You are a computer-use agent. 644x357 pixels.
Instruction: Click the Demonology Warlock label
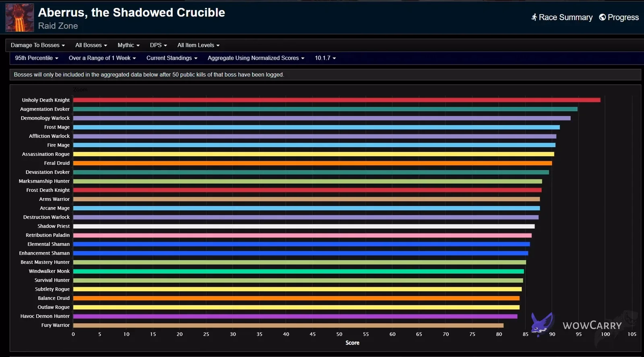click(45, 118)
